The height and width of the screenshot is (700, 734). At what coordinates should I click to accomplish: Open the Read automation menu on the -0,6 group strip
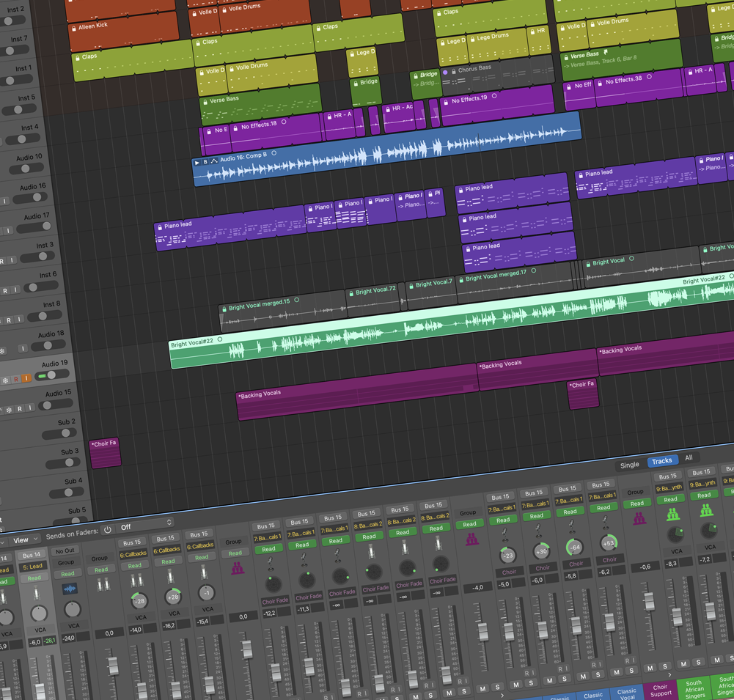[636, 504]
